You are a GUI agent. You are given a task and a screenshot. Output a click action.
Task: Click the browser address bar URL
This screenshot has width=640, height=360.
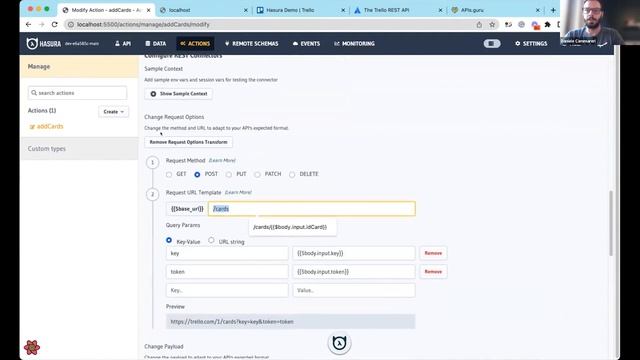(x=143, y=24)
